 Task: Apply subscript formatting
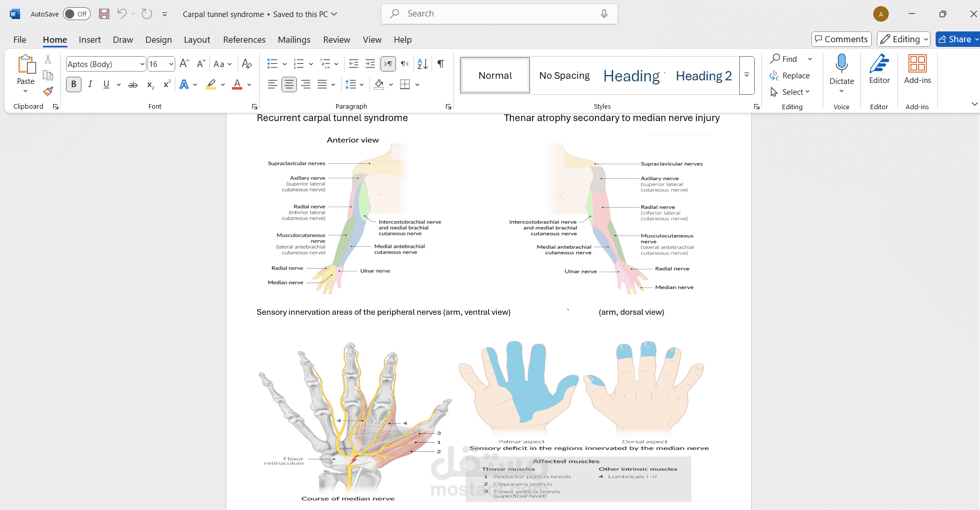click(150, 84)
